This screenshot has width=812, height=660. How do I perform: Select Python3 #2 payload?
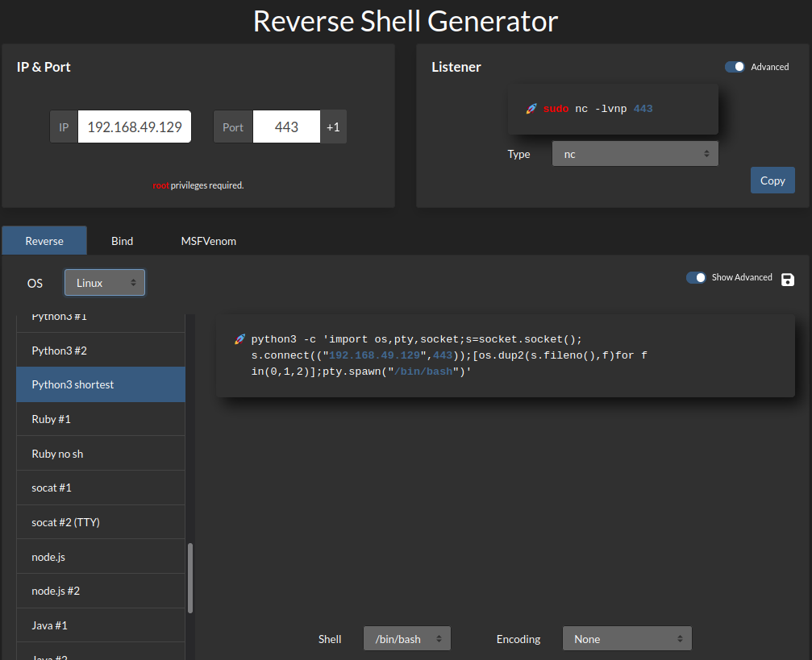[101, 351]
